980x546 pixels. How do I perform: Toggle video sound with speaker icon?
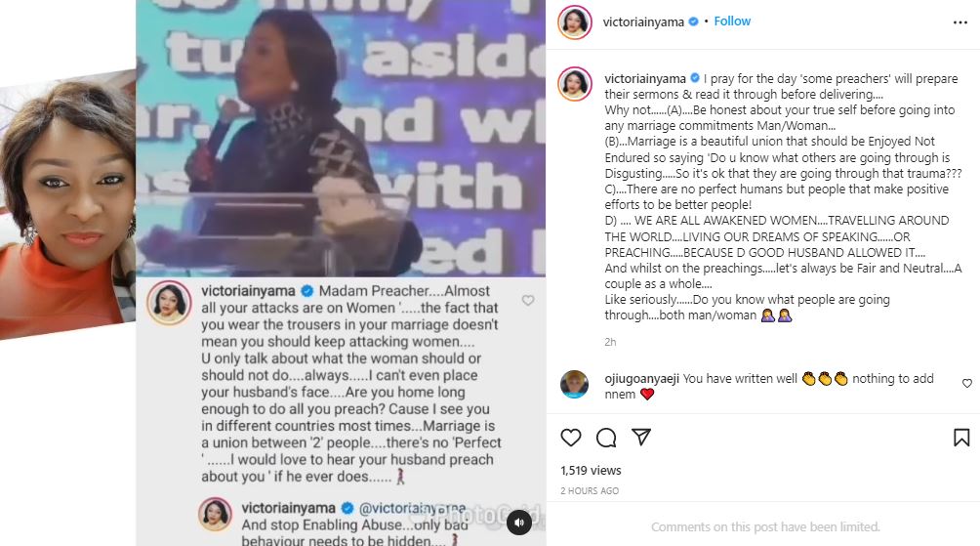pos(519,523)
